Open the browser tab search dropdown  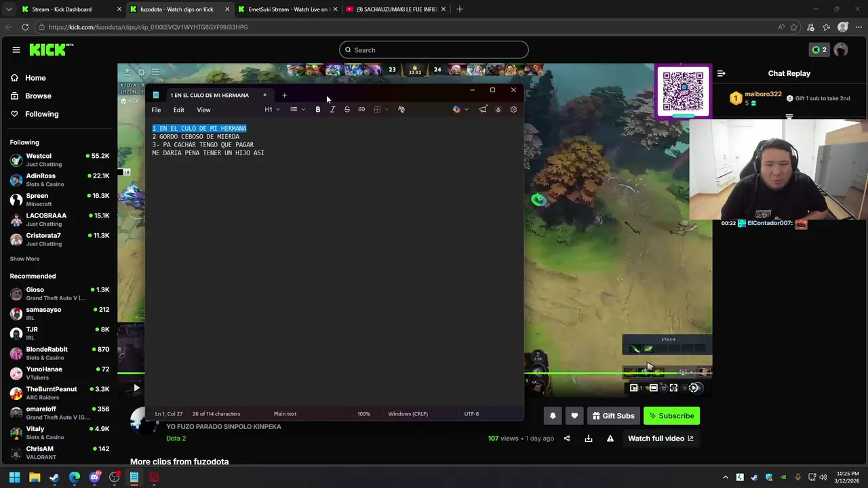[x=8, y=9]
